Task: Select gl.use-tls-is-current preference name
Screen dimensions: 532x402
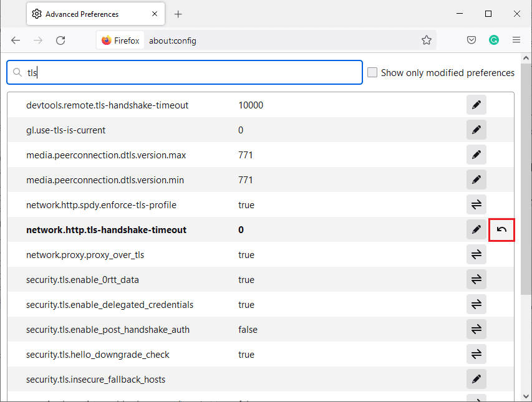Action: pos(66,130)
